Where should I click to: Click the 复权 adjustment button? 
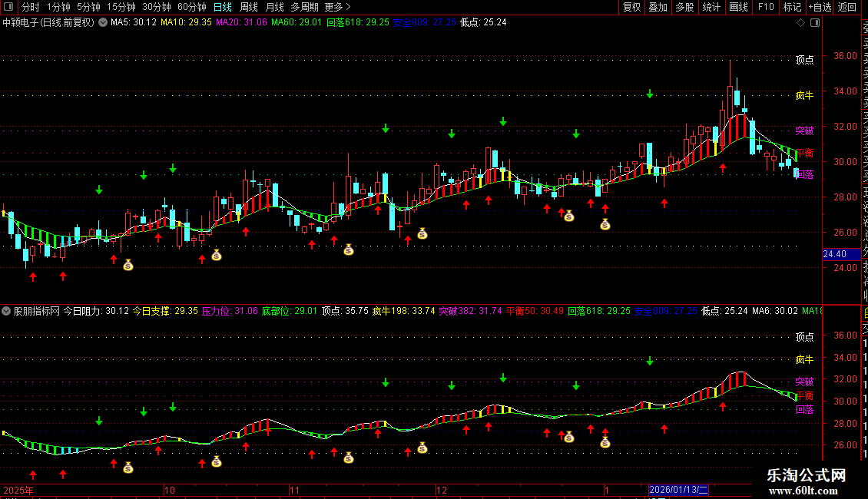point(631,7)
